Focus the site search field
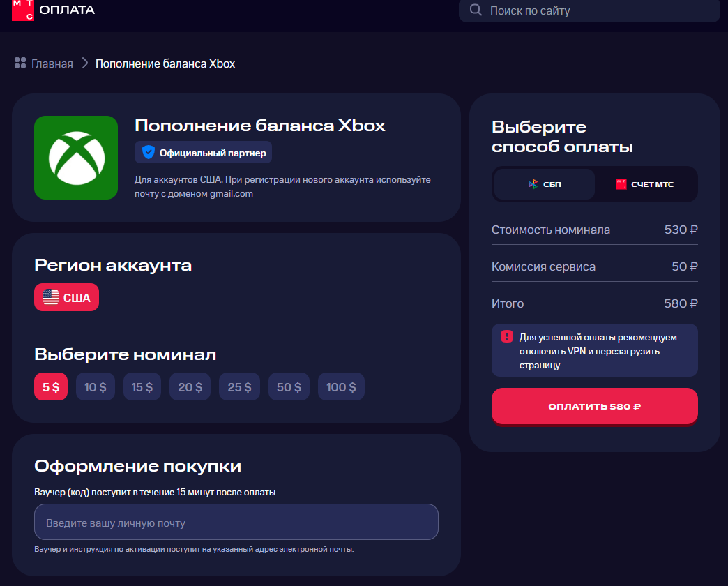 coord(589,10)
